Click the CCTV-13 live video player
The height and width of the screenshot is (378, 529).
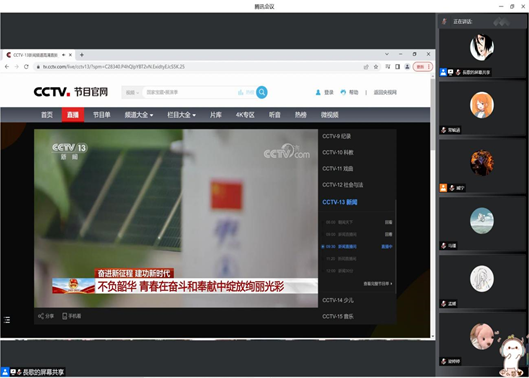click(176, 218)
